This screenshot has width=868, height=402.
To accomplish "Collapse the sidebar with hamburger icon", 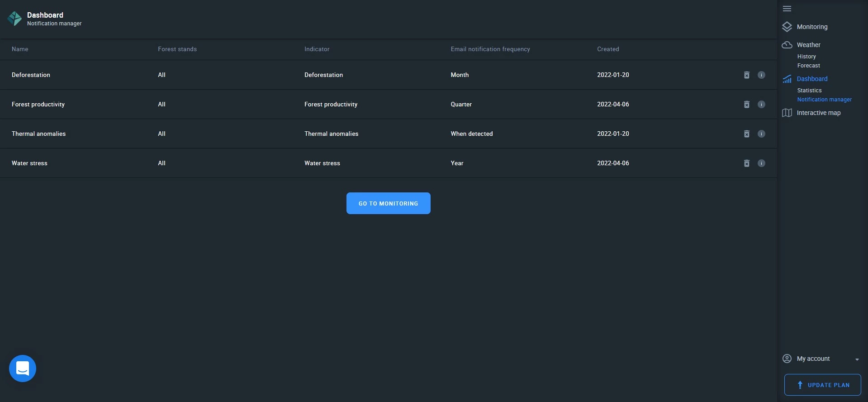I will click(787, 9).
